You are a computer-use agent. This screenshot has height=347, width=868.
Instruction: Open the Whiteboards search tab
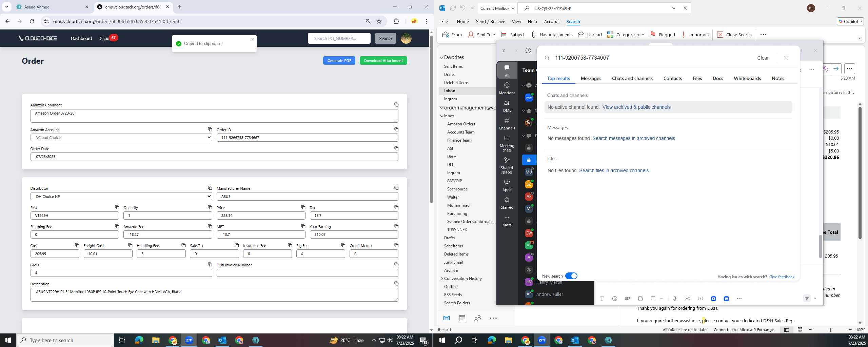[747, 78]
